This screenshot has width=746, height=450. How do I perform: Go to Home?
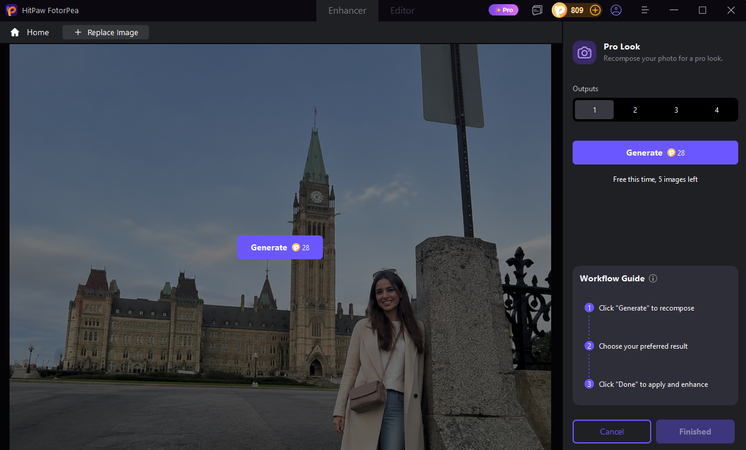pyautogui.click(x=29, y=32)
